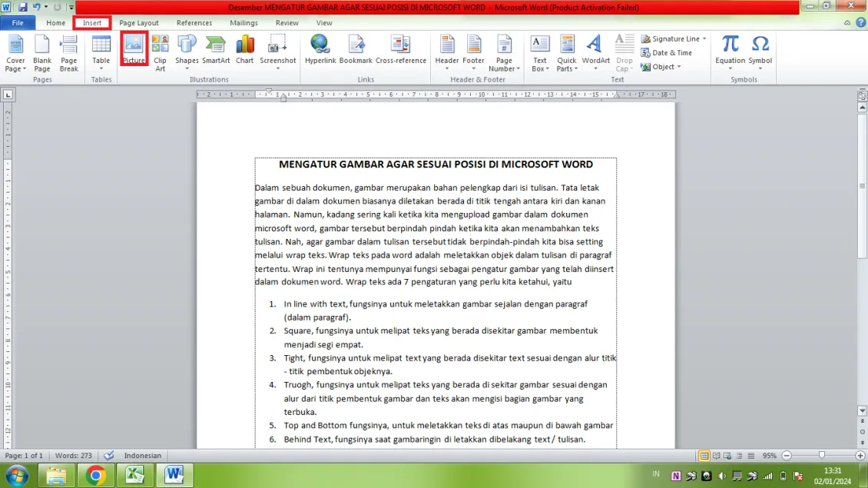Zoom in with the plus button

tap(860, 456)
